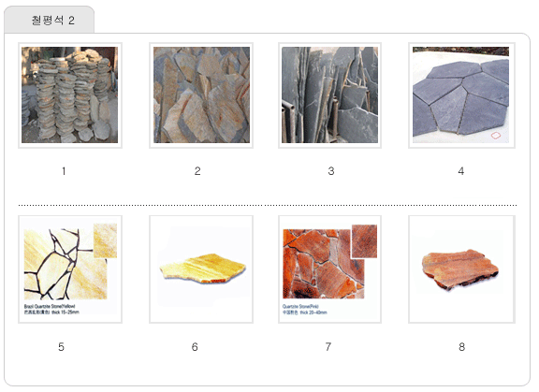Open thumbnail 5 Brazil yellow quartzite paving
Image resolution: width=539 pixels, height=392 pixels.
(x=70, y=269)
